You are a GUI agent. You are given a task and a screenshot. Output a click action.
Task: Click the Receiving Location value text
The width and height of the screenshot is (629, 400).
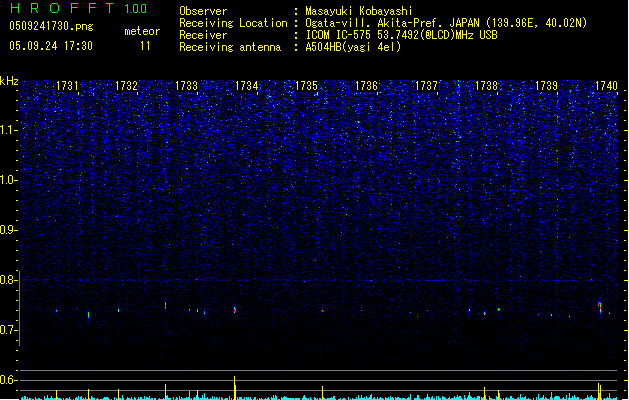point(446,23)
